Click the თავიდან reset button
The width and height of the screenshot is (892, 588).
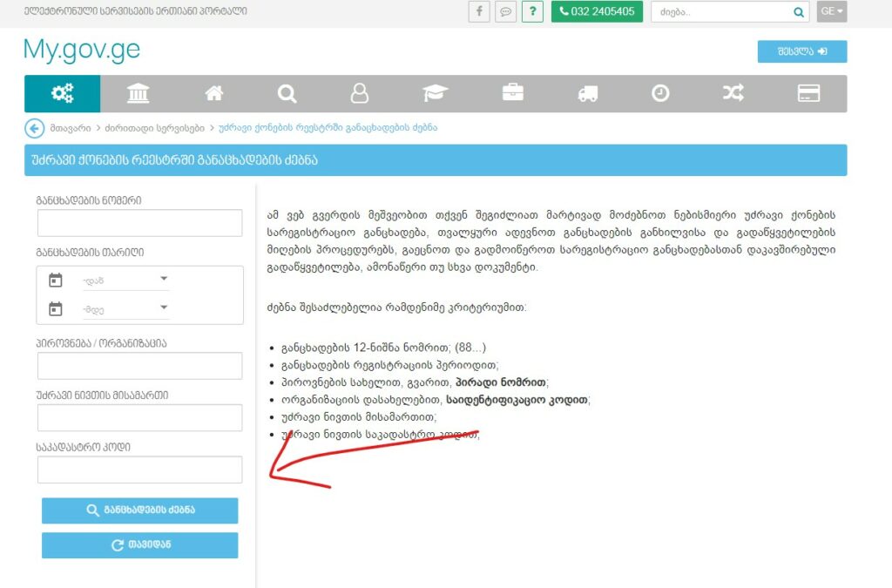[139, 545]
